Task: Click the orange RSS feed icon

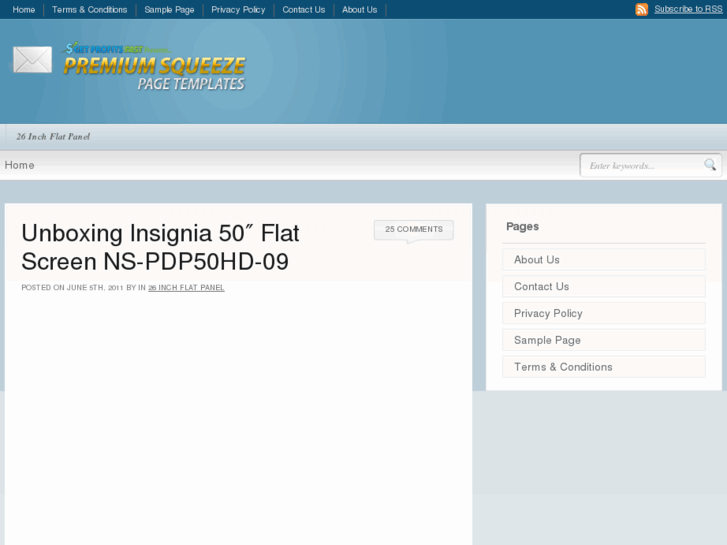Action: 642,9
